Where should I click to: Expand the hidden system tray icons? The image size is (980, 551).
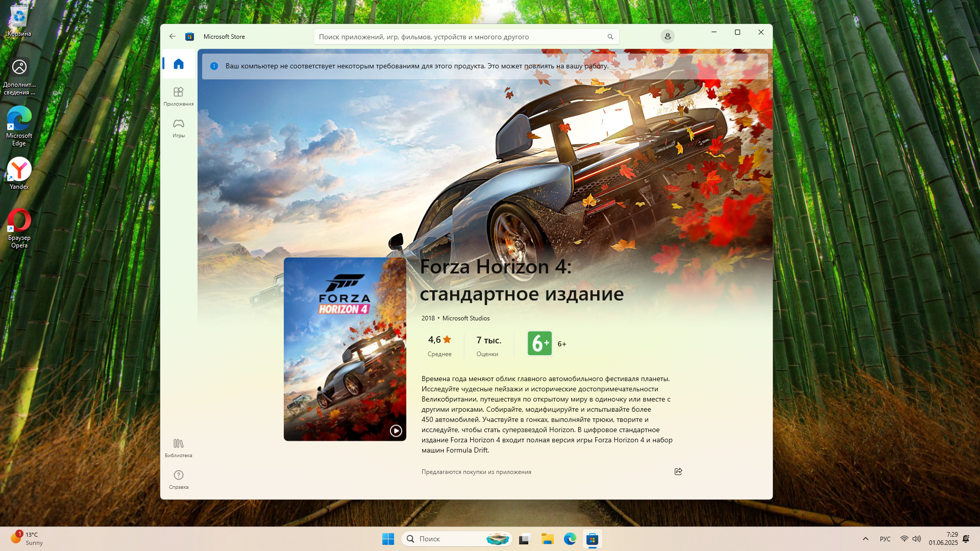coord(865,539)
